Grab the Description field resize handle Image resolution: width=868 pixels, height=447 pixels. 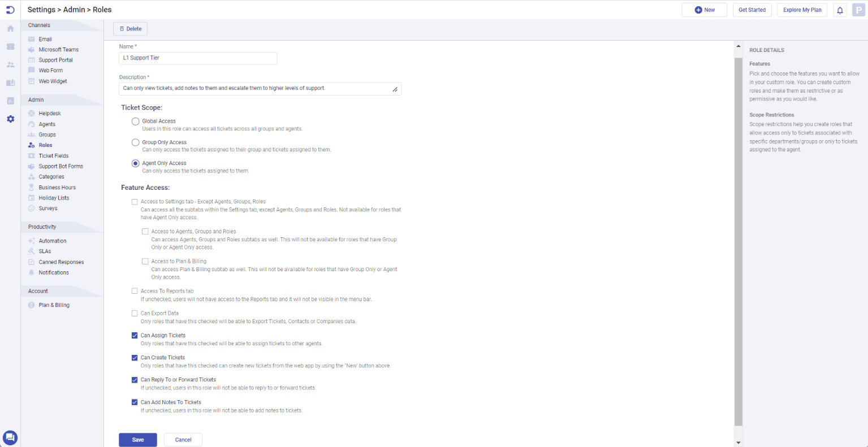point(395,89)
